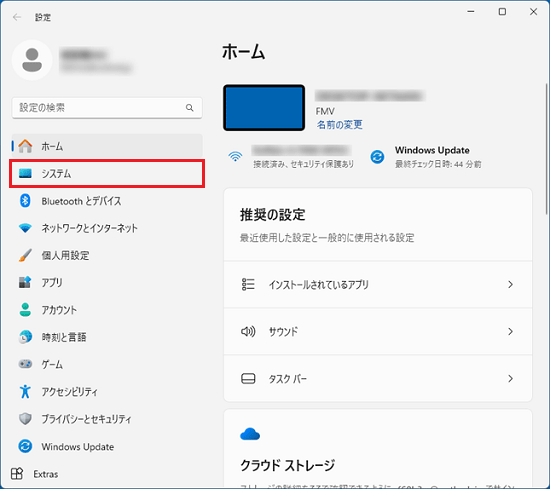Open タスク バー row chevron
The image size is (550, 489).
(x=510, y=379)
